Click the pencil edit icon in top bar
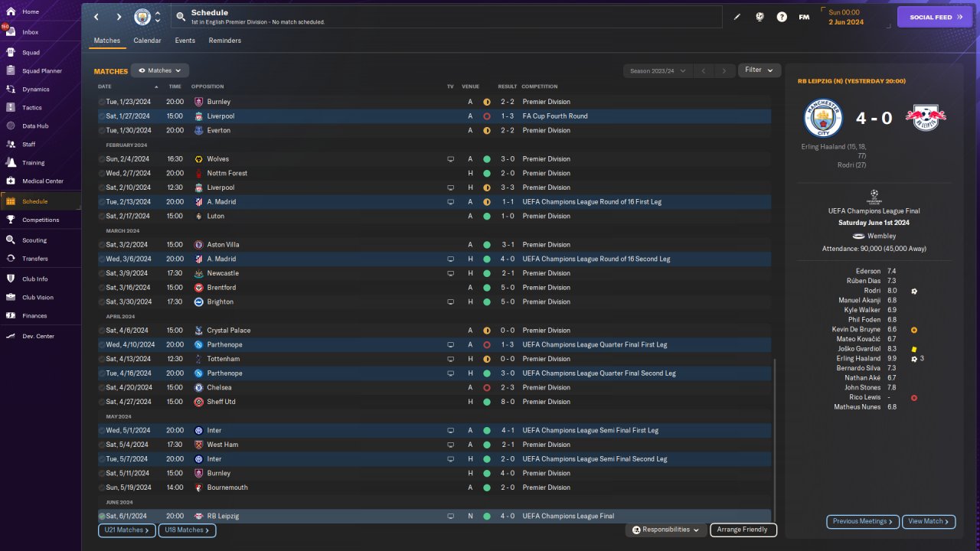The height and width of the screenshot is (551, 980). click(x=737, y=17)
